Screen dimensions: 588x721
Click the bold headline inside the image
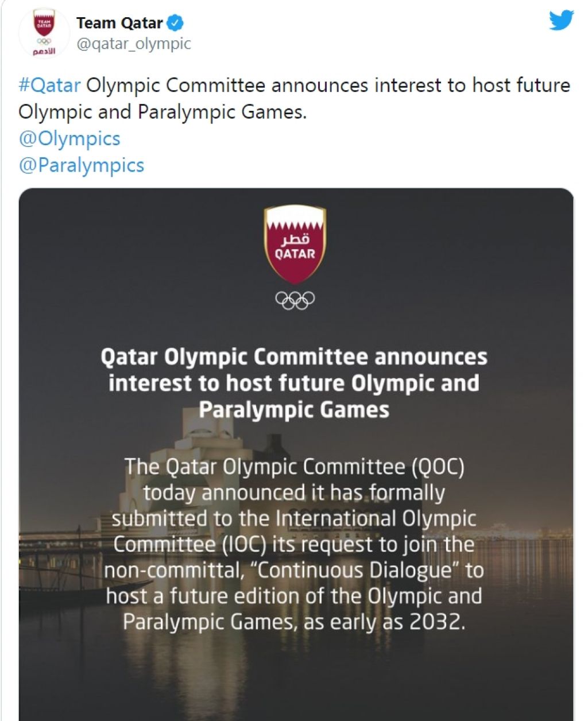pyautogui.click(x=294, y=383)
